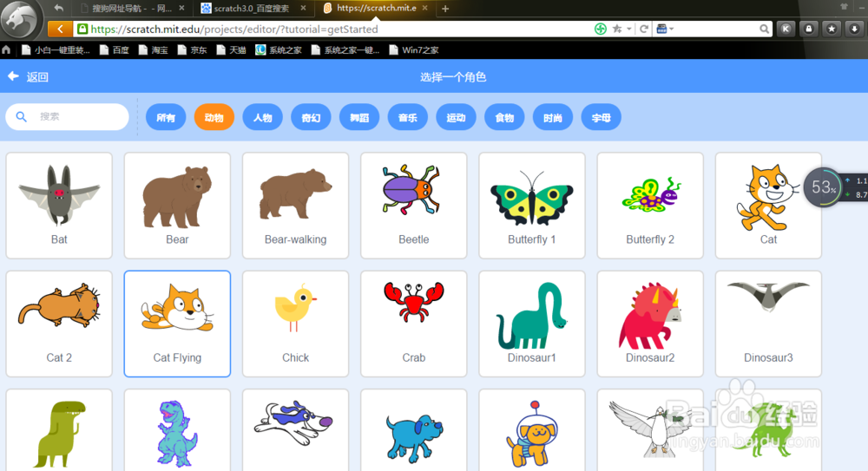Select the white dove sprite
868x471 pixels.
650,430
